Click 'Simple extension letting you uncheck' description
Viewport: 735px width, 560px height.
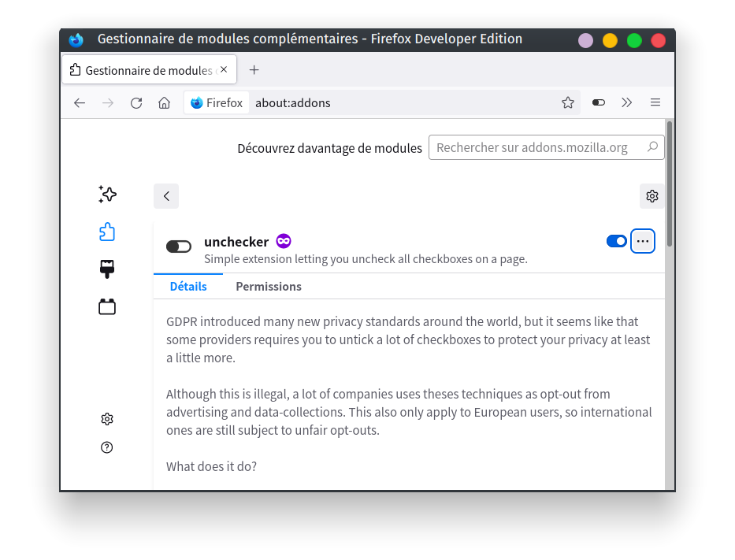click(366, 259)
